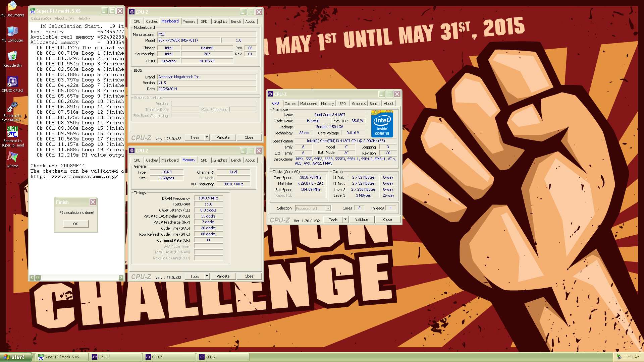Image resolution: width=644 pixels, height=362 pixels.
Task: Close the Memory CPU-Z window with X
Action: [x=259, y=150]
